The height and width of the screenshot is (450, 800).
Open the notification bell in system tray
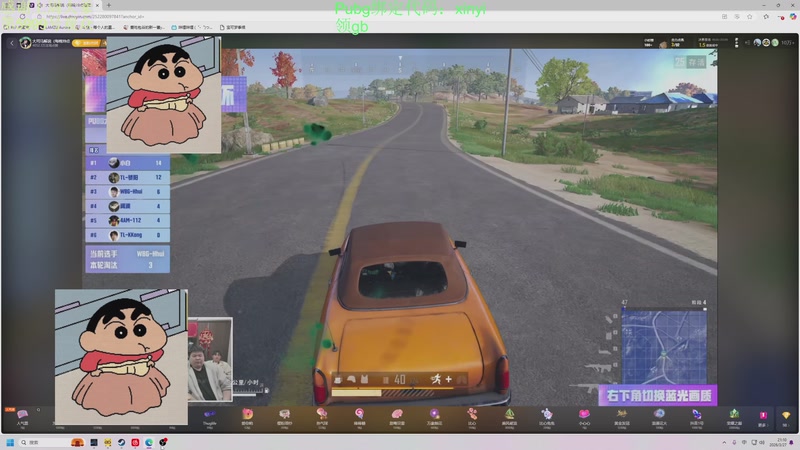click(792, 442)
